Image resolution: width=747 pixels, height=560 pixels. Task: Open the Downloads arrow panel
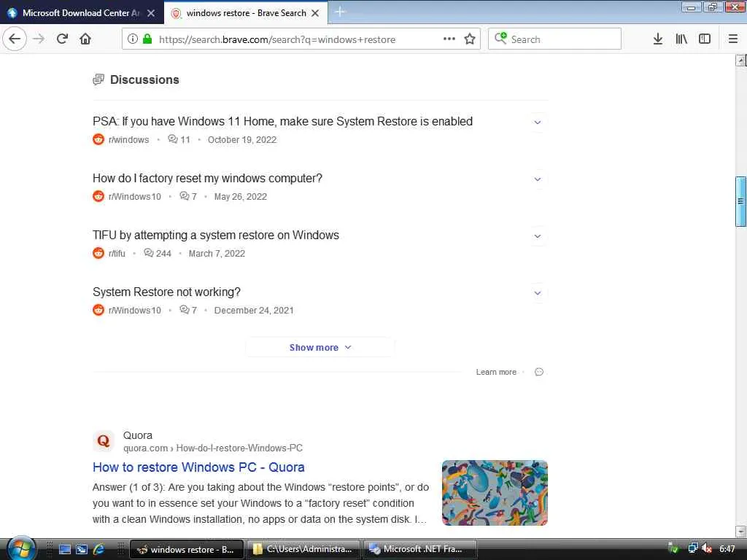[658, 39]
